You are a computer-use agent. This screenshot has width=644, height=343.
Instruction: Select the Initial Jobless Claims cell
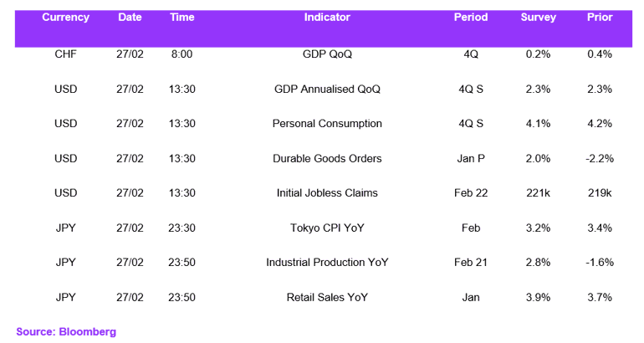(x=327, y=193)
